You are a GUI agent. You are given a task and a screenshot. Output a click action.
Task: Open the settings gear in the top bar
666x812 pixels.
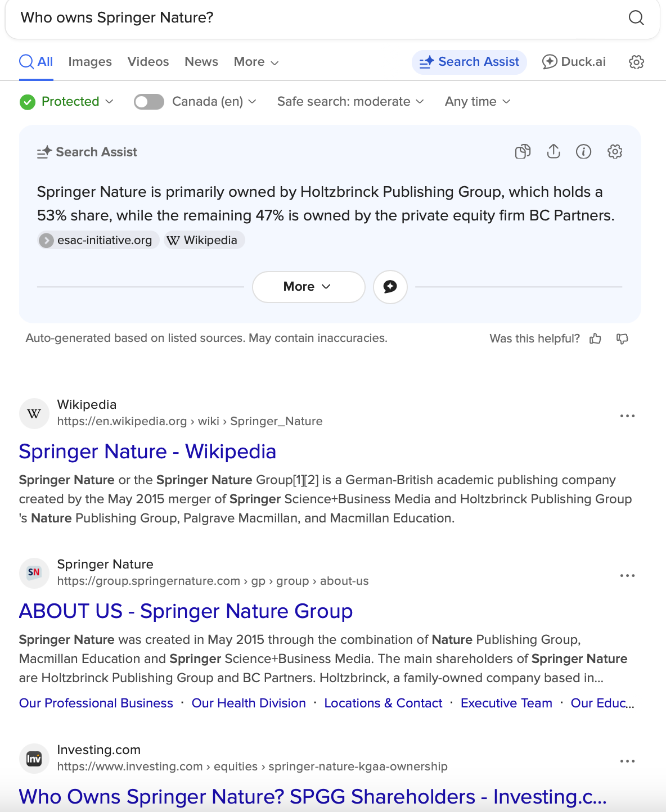click(x=636, y=62)
